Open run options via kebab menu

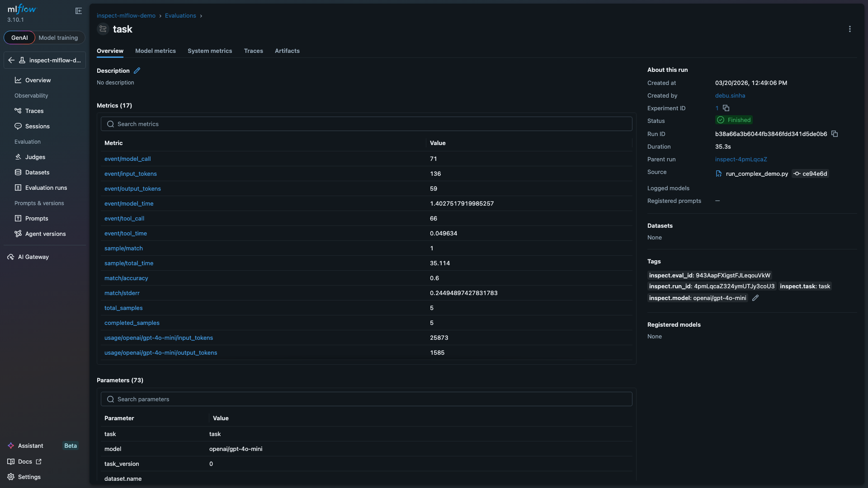pos(850,29)
